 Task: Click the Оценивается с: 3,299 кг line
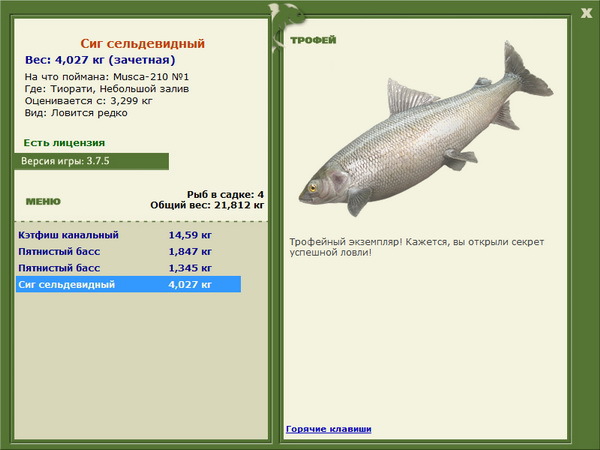(88, 101)
